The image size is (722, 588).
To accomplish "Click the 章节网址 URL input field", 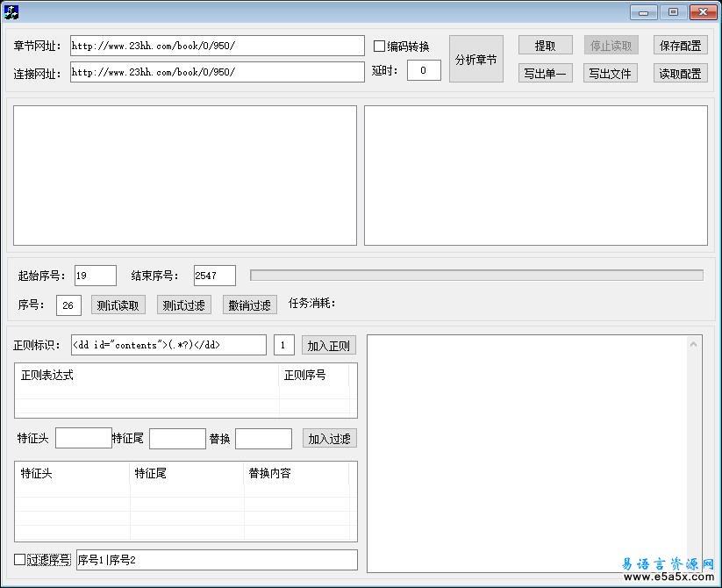I will click(217, 46).
